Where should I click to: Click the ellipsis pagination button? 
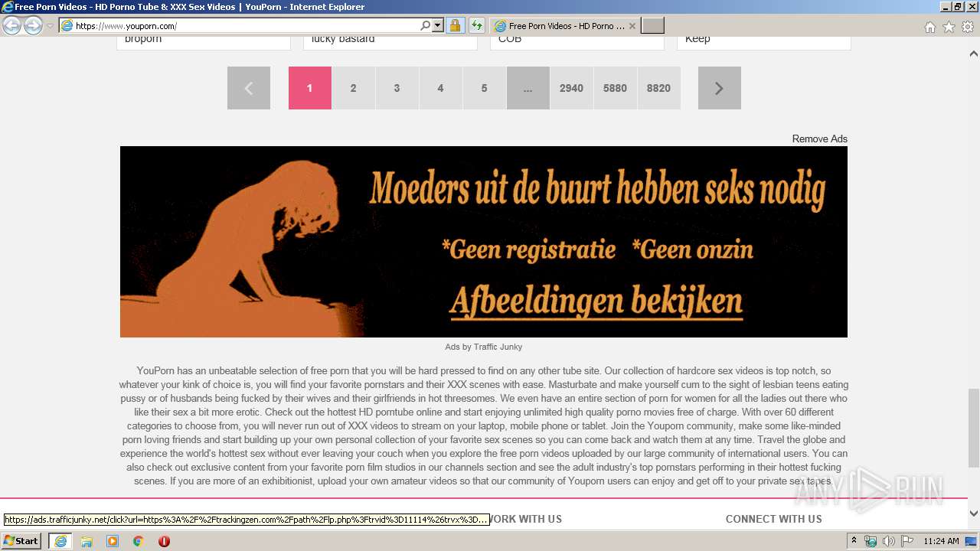click(528, 88)
